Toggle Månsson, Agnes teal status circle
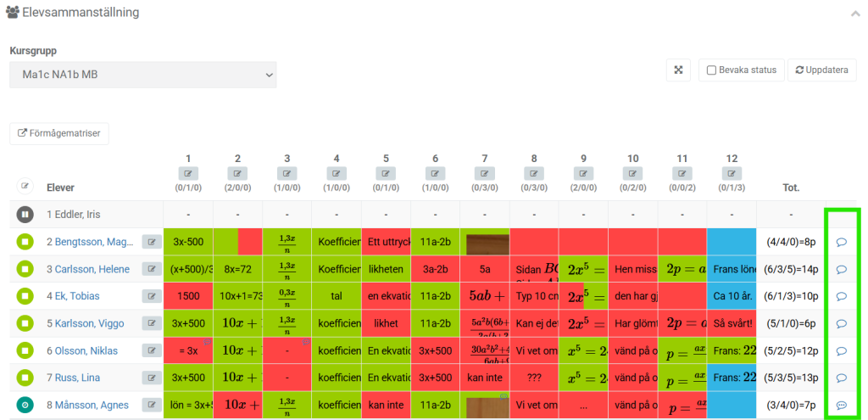This screenshot has width=868, height=420. [x=25, y=405]
